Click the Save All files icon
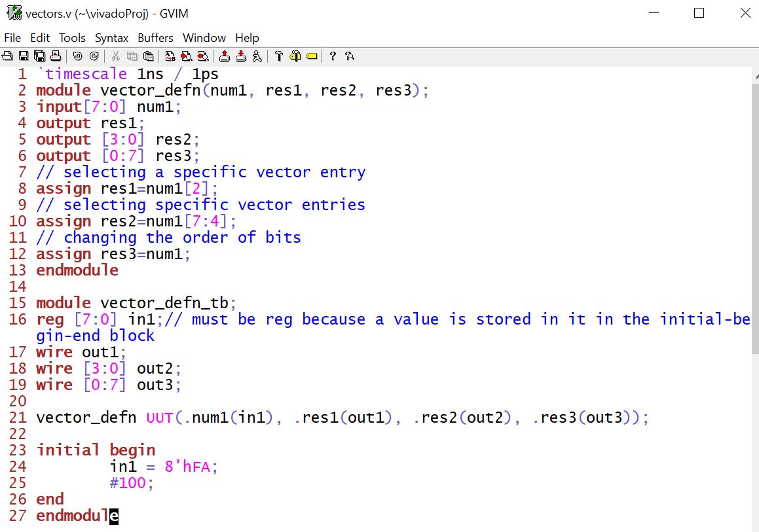Image resolution: width=759 pixels, height=532 pixels. (x=39, y=56)
